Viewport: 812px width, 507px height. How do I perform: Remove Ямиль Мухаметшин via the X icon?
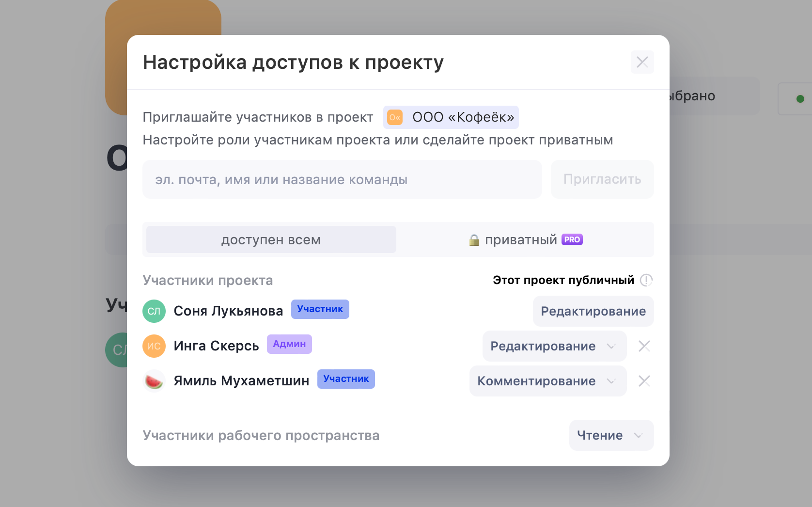pos(644,381)
